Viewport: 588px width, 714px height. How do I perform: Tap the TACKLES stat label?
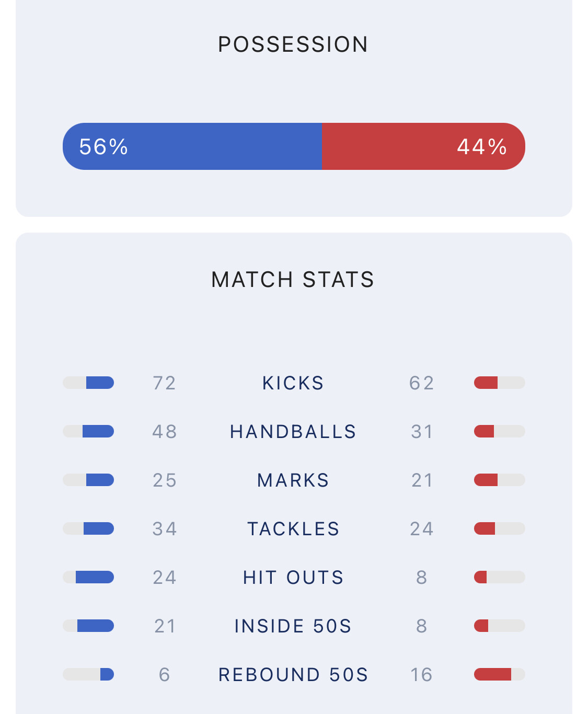(x=293, y=529)
